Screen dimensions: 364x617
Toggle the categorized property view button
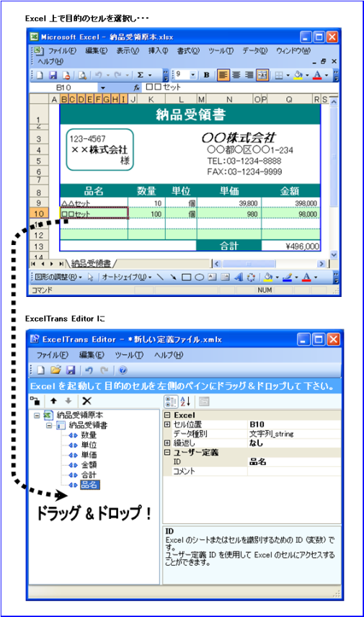pyautogui.click(x=171, y=401)
